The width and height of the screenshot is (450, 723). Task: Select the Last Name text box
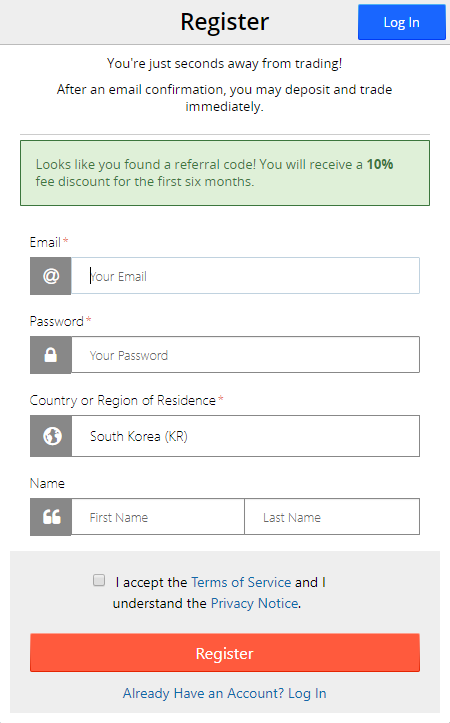click(x=332, y=516)
